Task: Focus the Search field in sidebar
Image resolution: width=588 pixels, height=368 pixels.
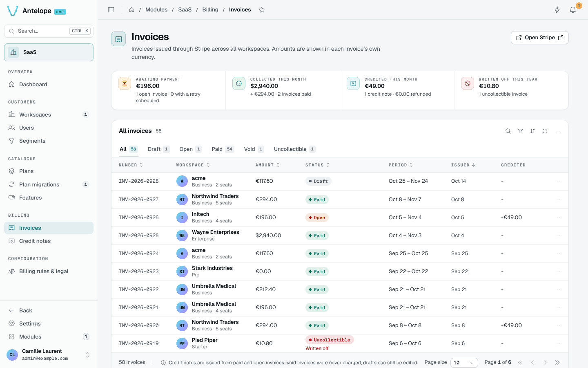Action: 49,31
